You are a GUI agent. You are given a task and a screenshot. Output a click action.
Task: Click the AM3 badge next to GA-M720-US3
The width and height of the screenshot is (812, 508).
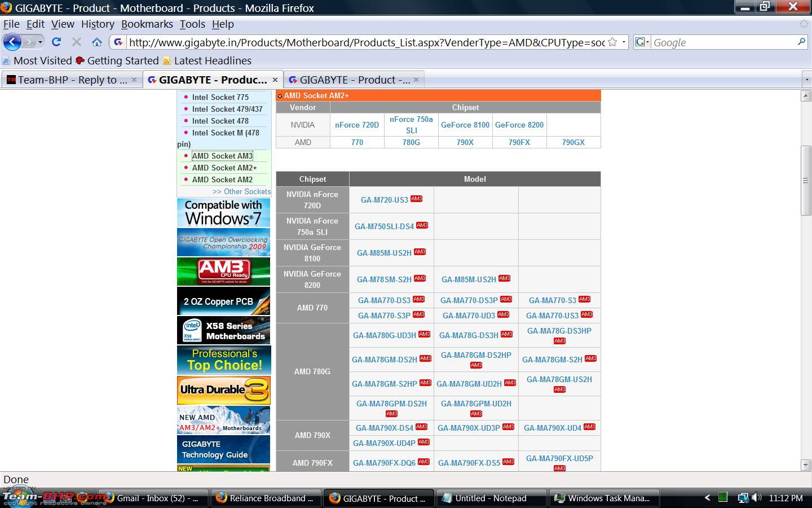(416, 199)
